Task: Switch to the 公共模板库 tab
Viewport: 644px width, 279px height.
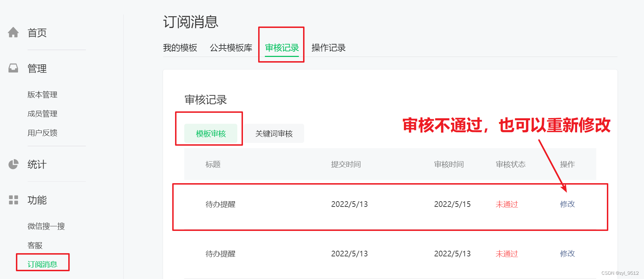Action: [231, 48]
